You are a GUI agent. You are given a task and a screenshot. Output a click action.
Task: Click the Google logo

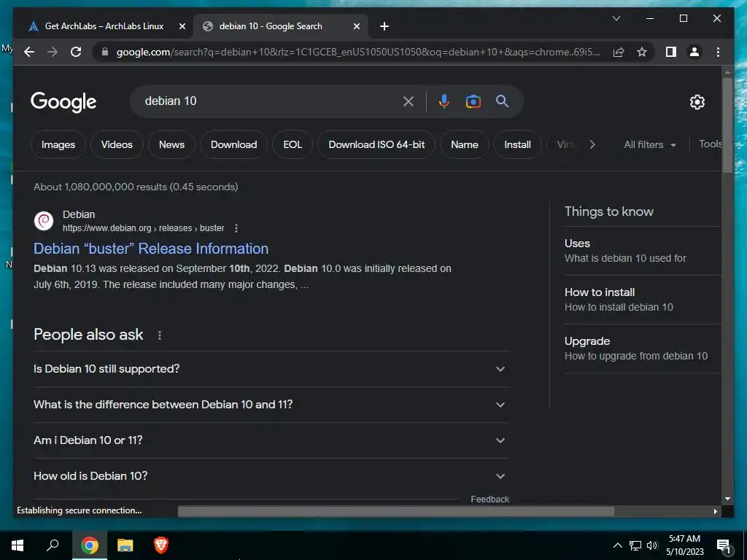pos(63,101)
